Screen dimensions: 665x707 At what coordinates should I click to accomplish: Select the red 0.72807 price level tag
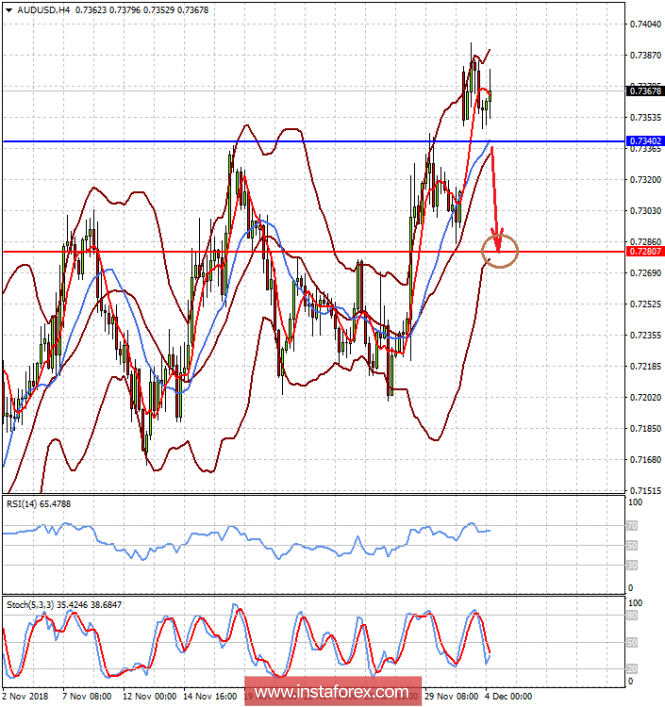click(x=643, y=251)
